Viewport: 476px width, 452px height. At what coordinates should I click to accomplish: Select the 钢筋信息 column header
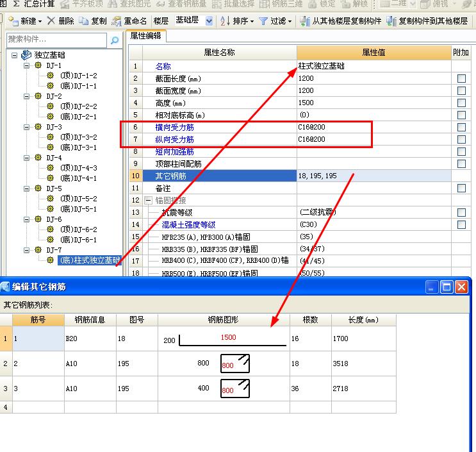pyautogui.click(x=90, y=319)
